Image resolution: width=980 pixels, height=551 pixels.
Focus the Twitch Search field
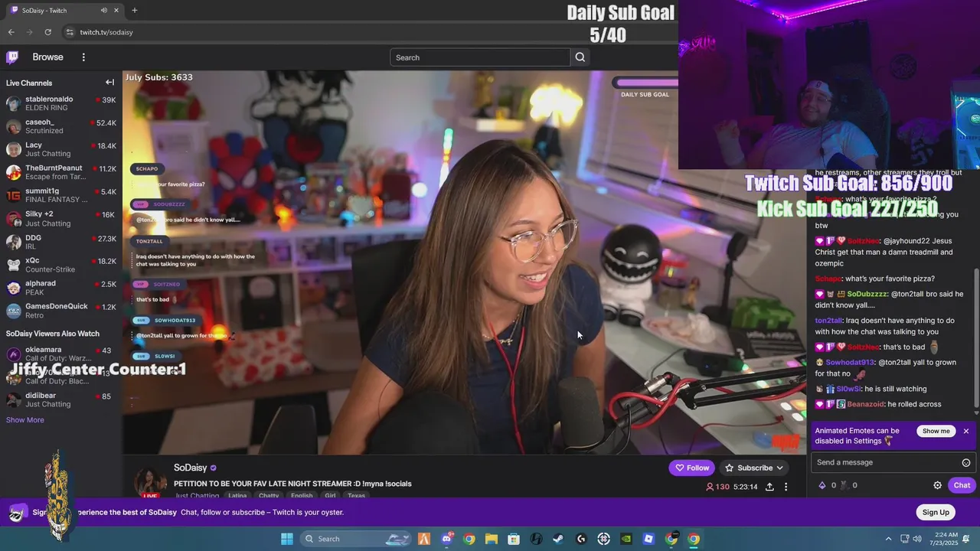(480, 57)
